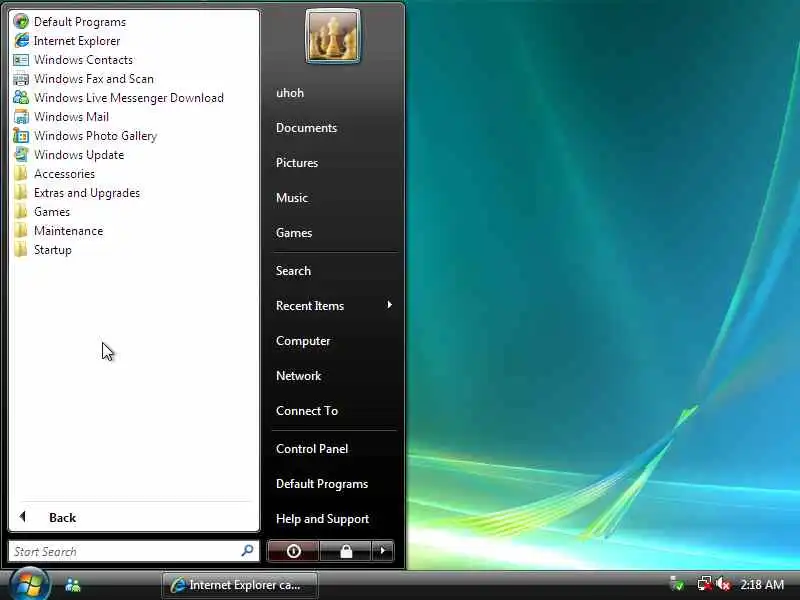Select the Windows Update text label
The image size is (800, 600).
(x=79, y=155)
